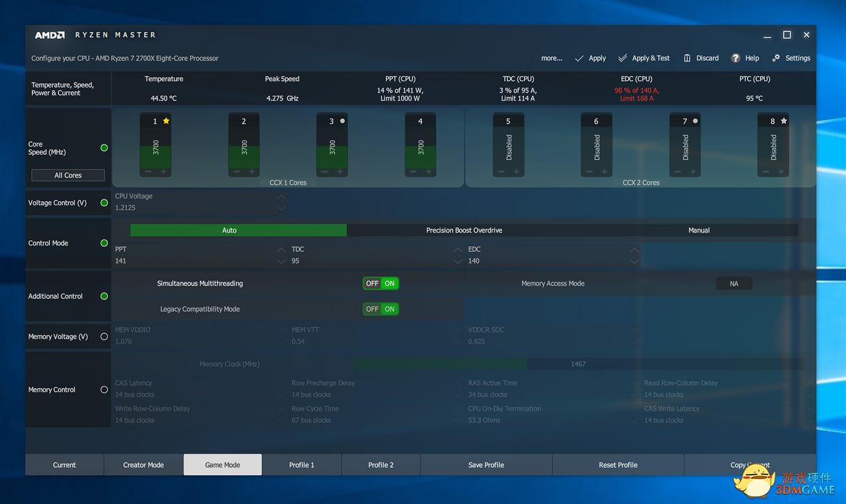846x504 pixels.
Task: Raise CPU Voltage with up chevron
Action: tap(281, 196)
